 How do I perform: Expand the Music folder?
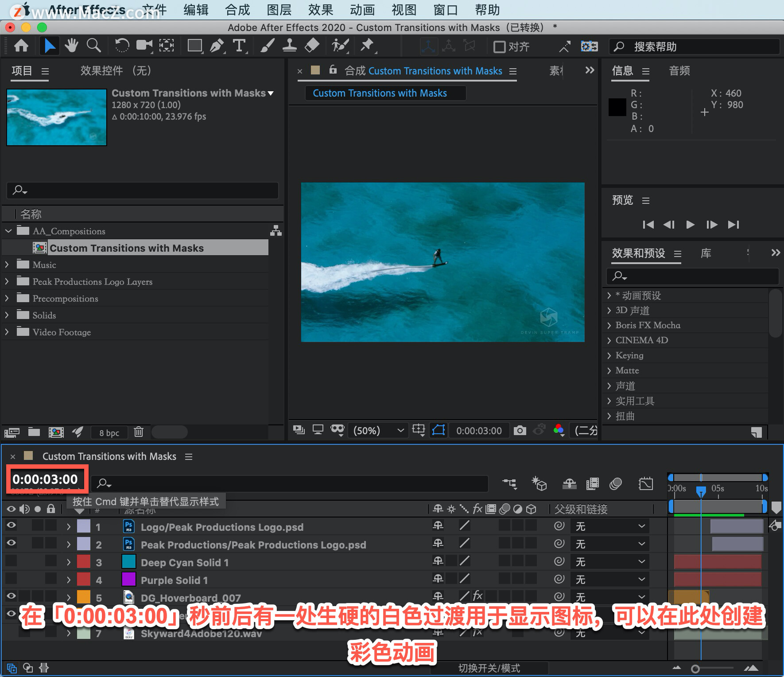coord(7,265)
